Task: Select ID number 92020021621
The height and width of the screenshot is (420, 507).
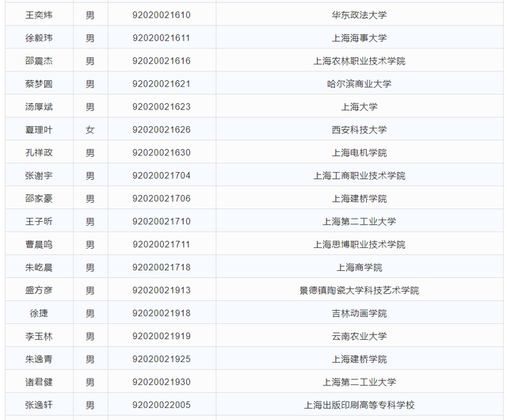Action: (x=162, y=84)
